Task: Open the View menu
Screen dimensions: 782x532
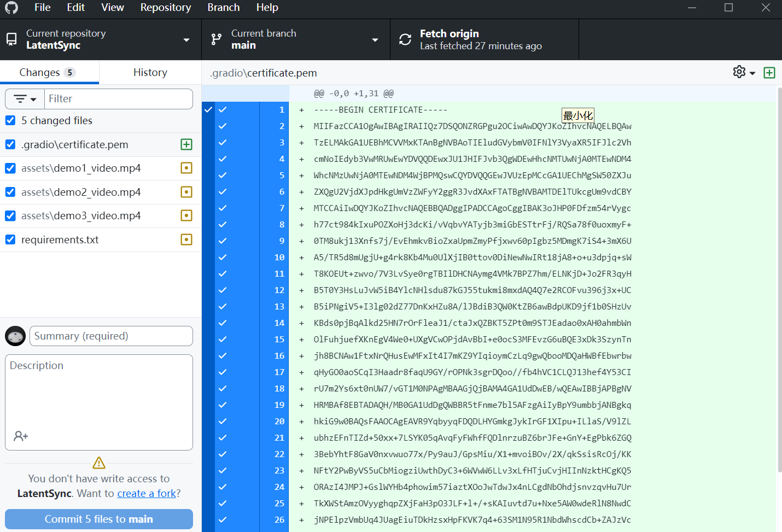Action: (112, 8)
